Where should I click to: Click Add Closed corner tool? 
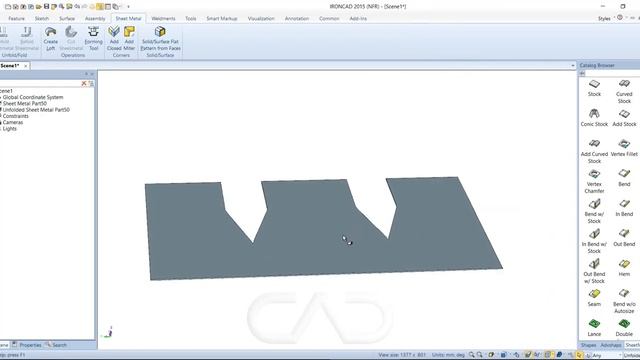point(114,39)
